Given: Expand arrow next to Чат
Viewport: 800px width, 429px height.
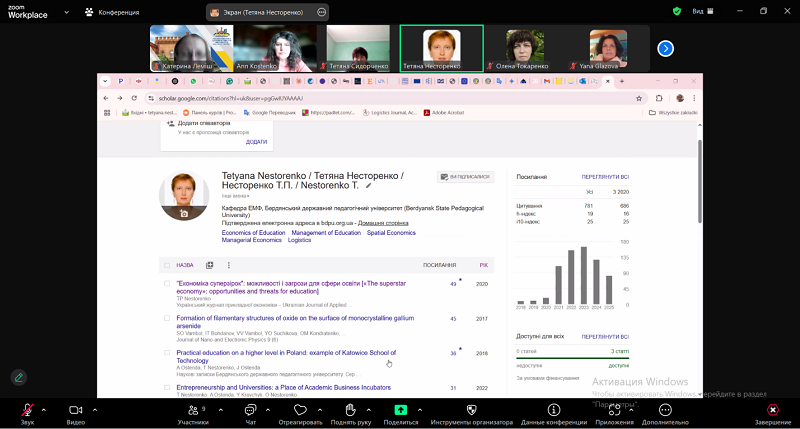Looking at the screenshot, I should (x=267, y=410).
